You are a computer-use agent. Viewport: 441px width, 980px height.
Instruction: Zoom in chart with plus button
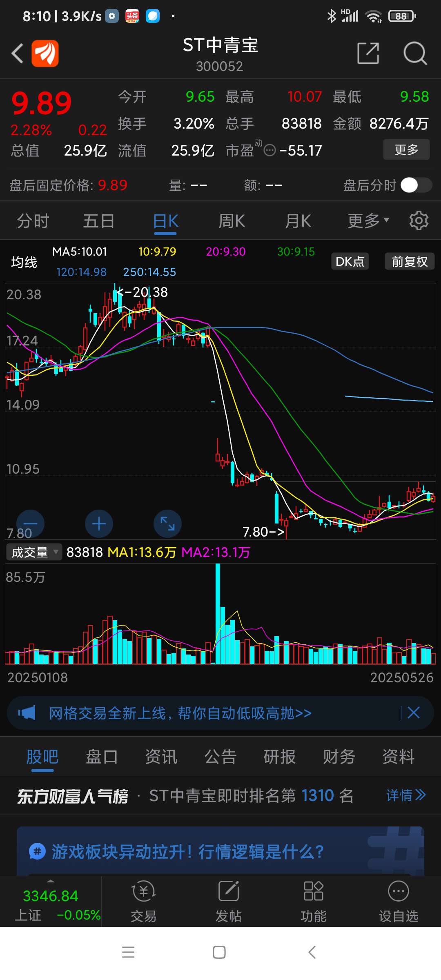pyautogui.click(x=99, y=523)
